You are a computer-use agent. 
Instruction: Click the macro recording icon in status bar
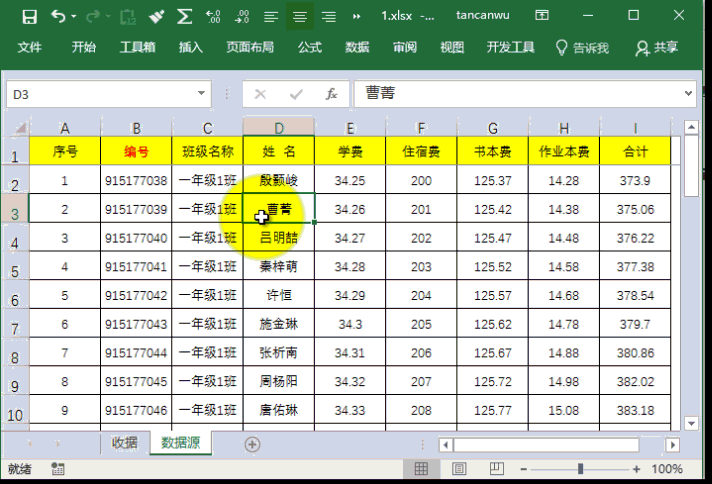point(58,469)
